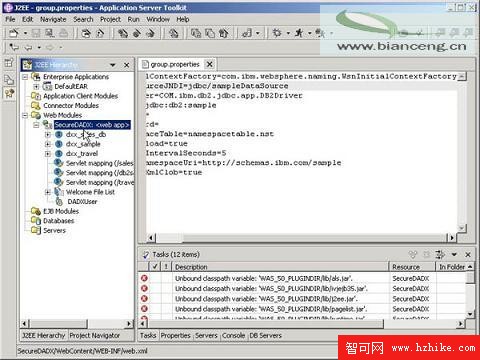Collapse the Web Modules node
This screenshot has height=360, width=480.
coord(25,115)
